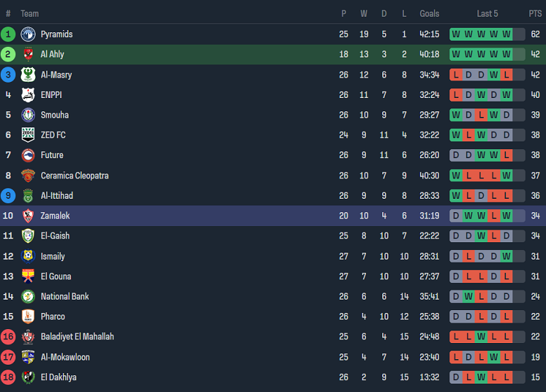Open the Ismaily team page
The height and width of the screenshot is (392, 546).
pyautogui.click(x=52, y=256)
